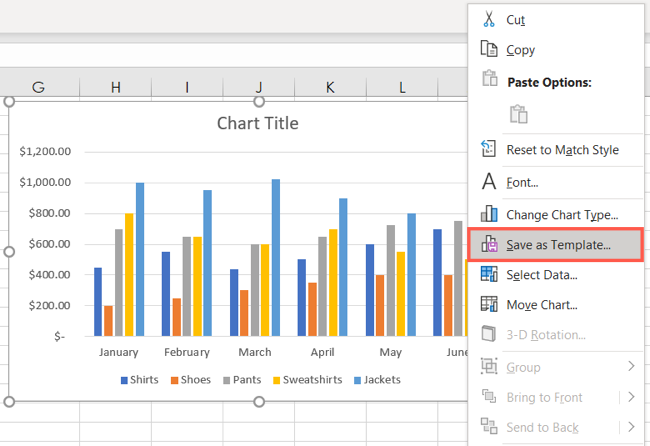Screen dimensions: 650x446
Task: Expand the Send to Back submenu arrow
Action: tap(631, 427)
